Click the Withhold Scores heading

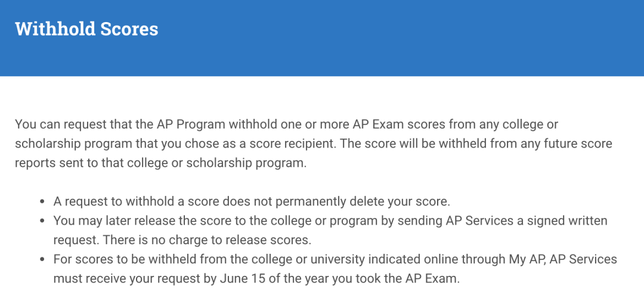coord(86,29)
